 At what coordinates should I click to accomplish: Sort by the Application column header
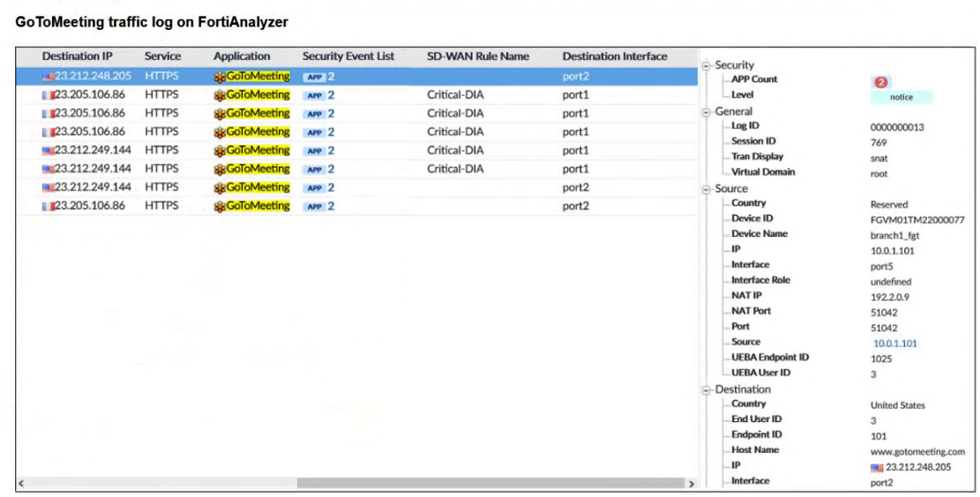click(242, 56)
